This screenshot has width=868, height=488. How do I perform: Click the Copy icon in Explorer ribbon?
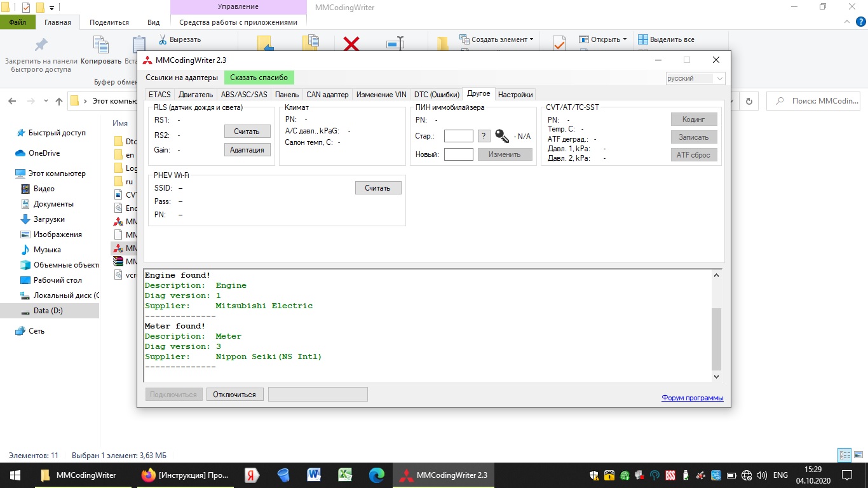(x=101, y=44)
